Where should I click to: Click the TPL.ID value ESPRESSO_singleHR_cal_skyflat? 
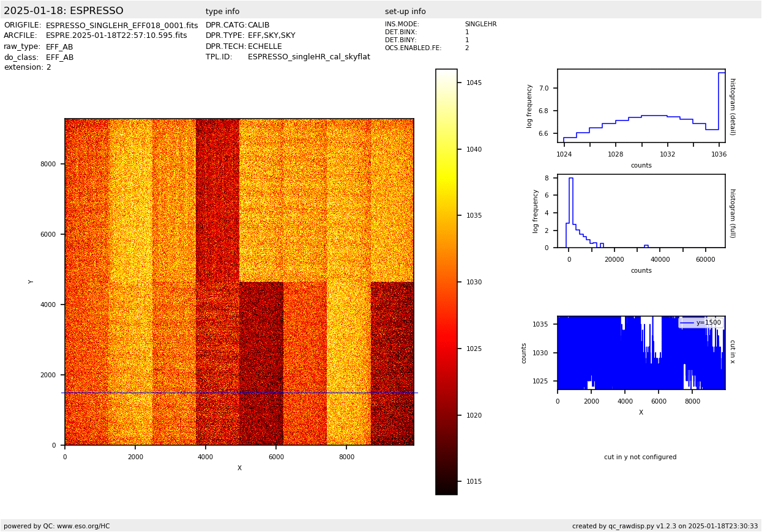point(308,57)
